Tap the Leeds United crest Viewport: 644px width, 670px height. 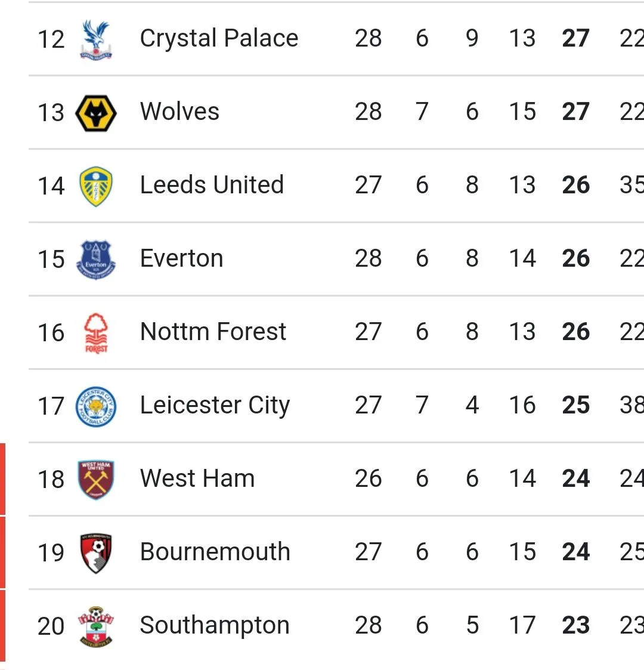click(96, 186)
